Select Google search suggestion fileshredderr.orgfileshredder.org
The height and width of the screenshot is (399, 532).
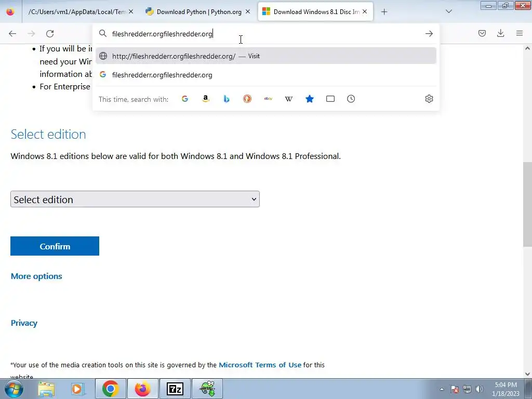[265, 75]
